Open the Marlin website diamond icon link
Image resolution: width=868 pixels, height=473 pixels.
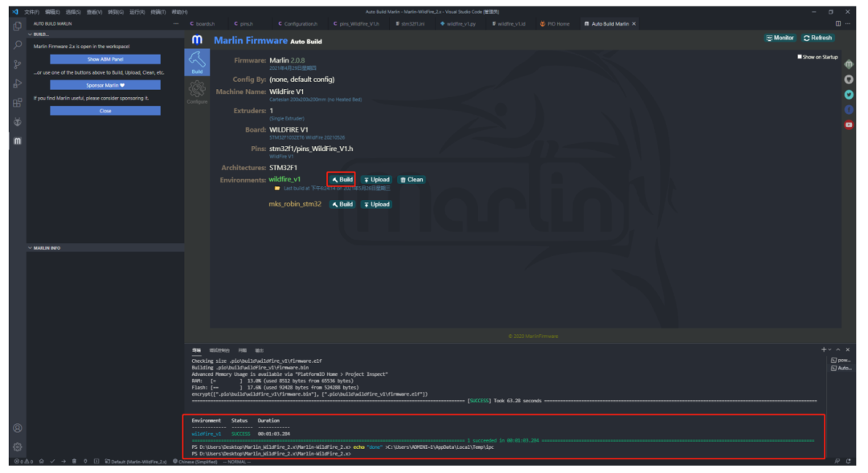[849, 65]
